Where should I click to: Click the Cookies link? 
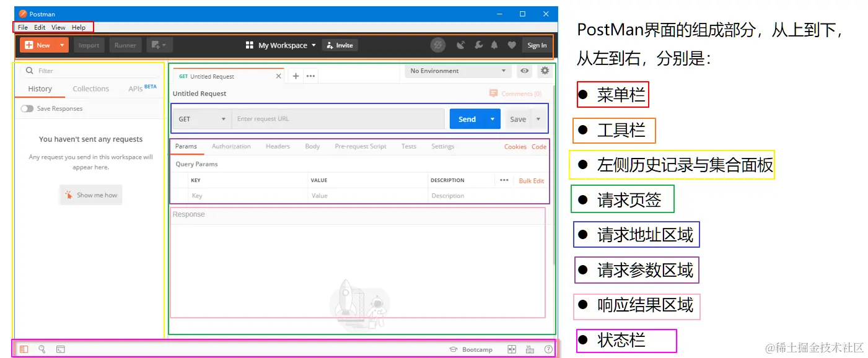[515, 147]
